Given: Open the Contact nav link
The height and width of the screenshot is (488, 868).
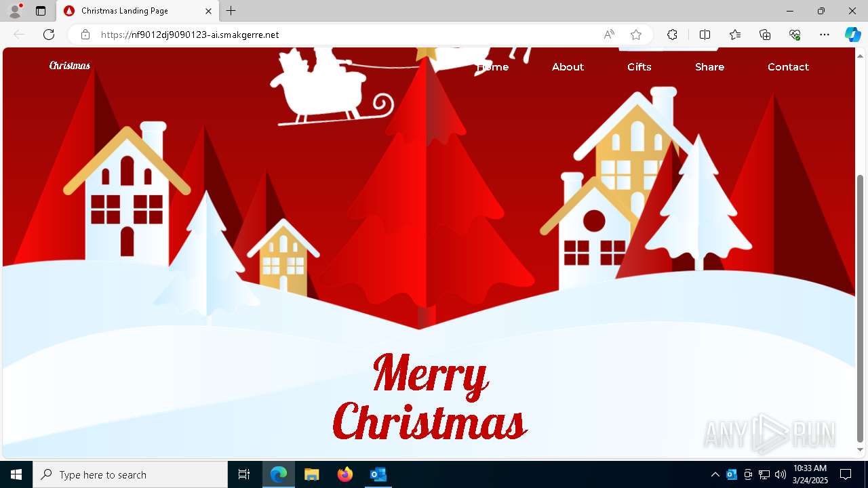Looking at the screenshot, I should pos(788,67).
